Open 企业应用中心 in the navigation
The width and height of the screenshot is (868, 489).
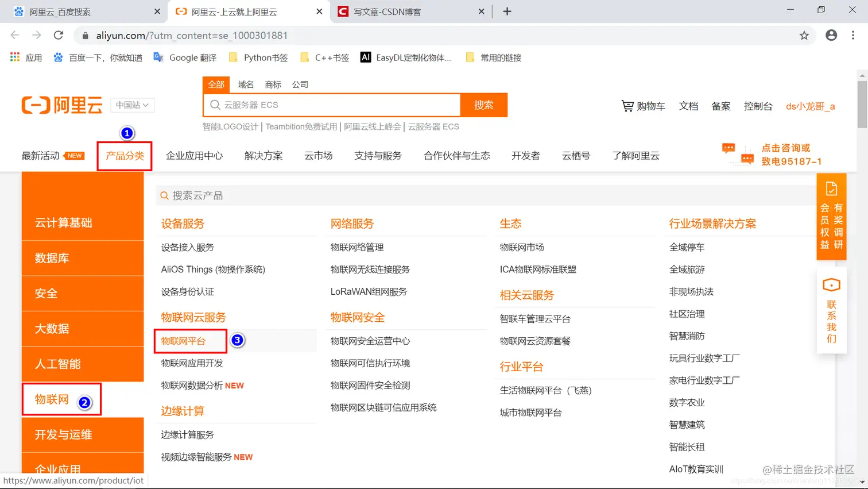coord(194,156)
